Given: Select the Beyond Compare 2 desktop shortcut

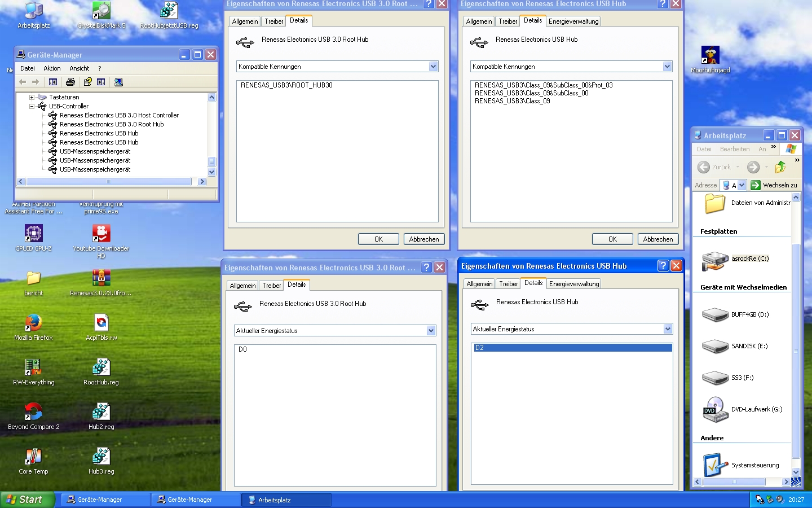Looking at the screenshot, I should click(x=34, y=417).
